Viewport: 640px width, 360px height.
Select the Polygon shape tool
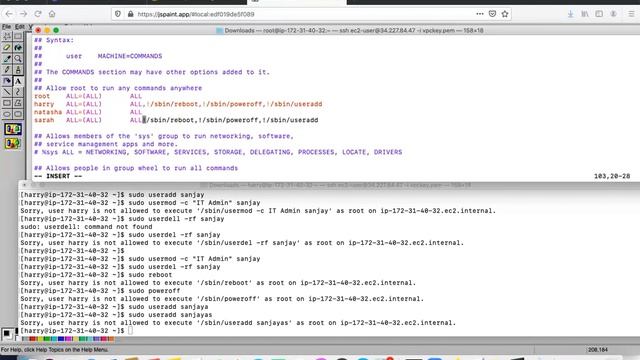[18, 103]
